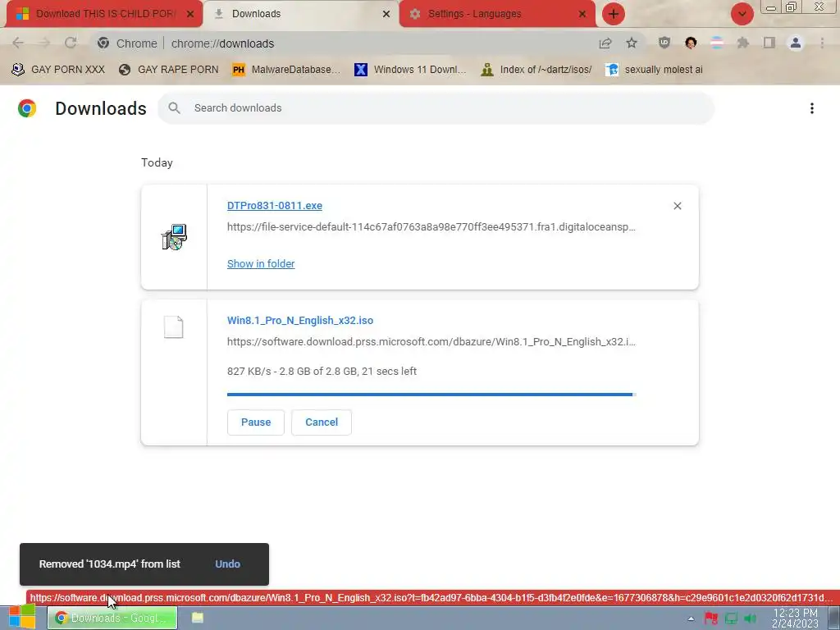
Task: Pause the Win8.1 ISO download
Action: pyautogui.click(x=256, y=422)
